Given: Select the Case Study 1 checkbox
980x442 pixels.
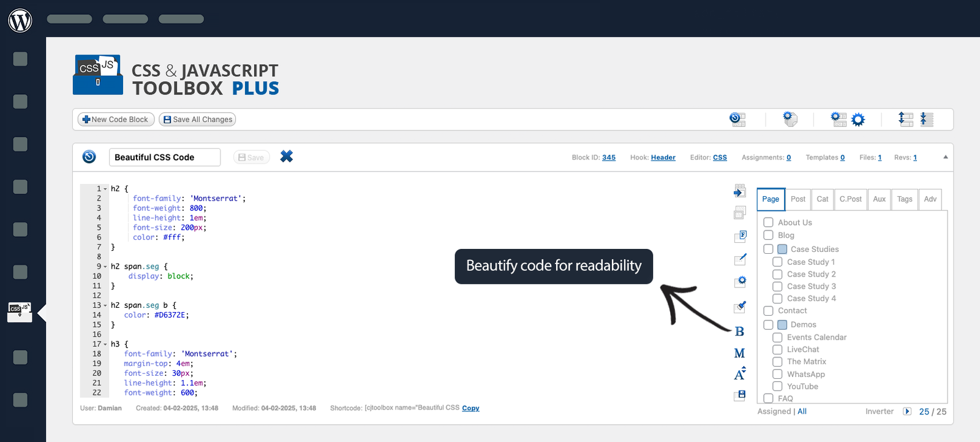Looking at the screenshot, I should [777, 262].
